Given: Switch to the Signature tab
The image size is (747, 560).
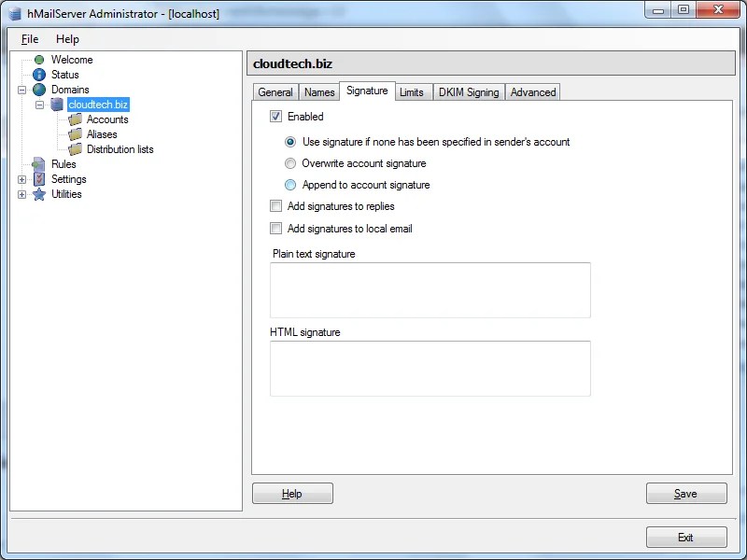Looking at the screenshot, I should pyautogui.click(x=367, y=91).
